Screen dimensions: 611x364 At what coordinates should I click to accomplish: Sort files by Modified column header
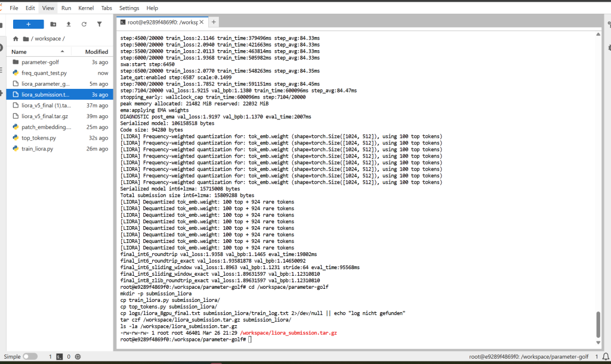(x=96, y=52)
